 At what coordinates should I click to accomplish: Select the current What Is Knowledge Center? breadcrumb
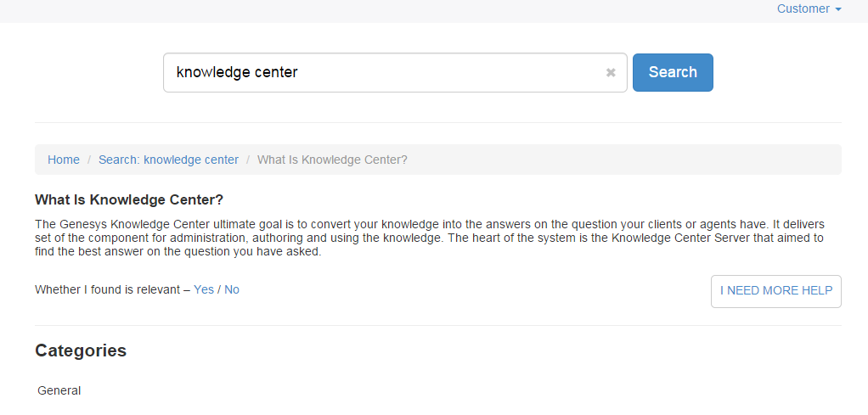(x=332, y=160)
